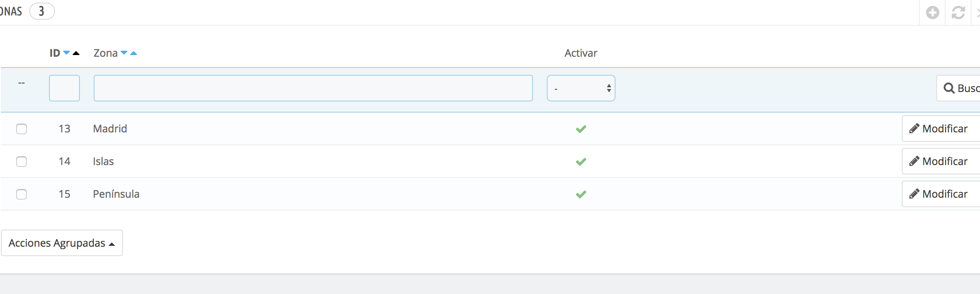Toggle active status checkmark for Península
This screenshot has width=980, height=294.
tap(581, 194)
